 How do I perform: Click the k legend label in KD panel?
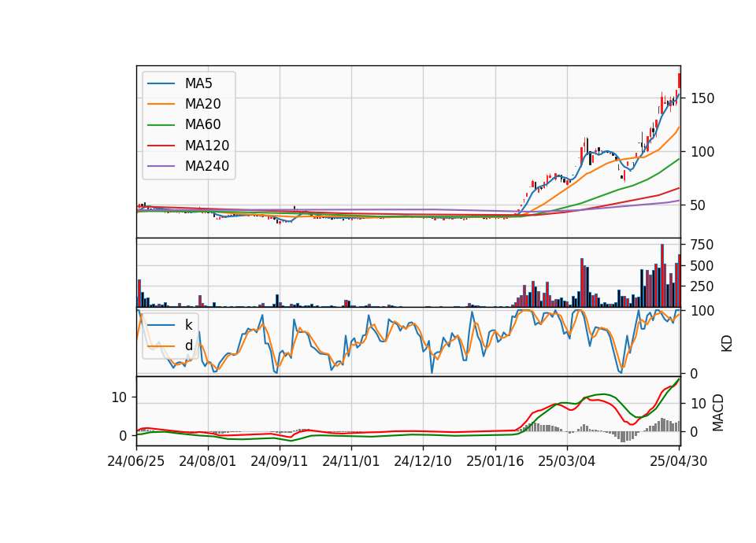point(188,325)
